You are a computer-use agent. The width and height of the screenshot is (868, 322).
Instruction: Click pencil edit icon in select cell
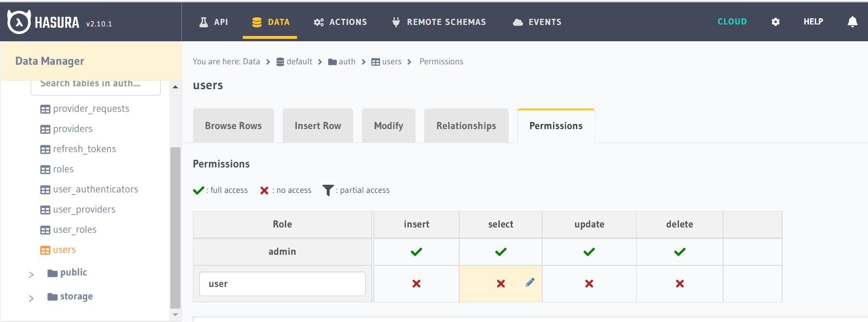[530, 282]
